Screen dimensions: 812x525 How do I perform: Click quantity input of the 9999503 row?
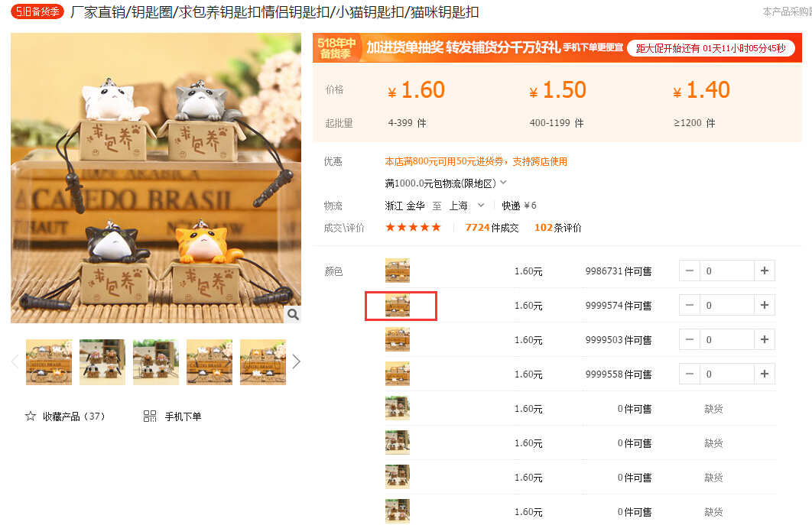pyautogui.click(x=726, y=339)
